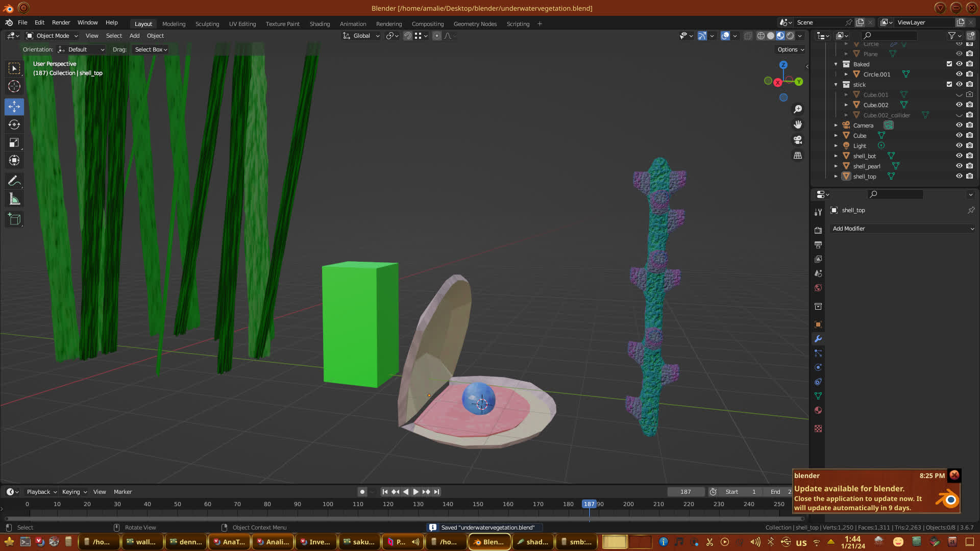Open the Object Mode dropdown
This screenshot has width=980, height=551.
pos(52,36)
